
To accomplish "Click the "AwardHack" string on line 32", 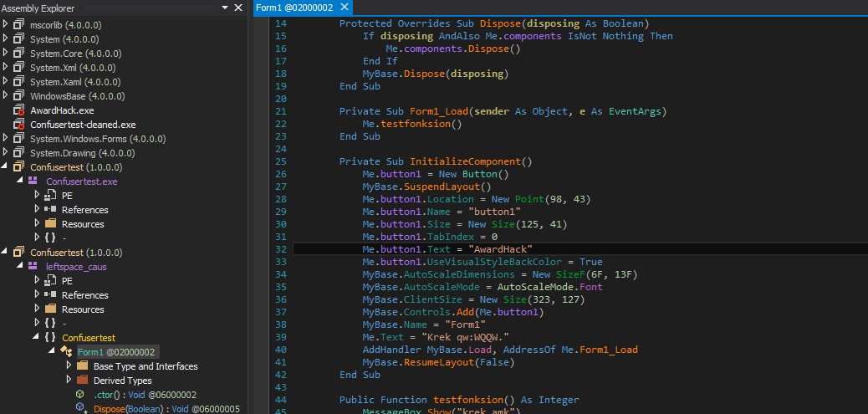I will [x=500, y=249].
